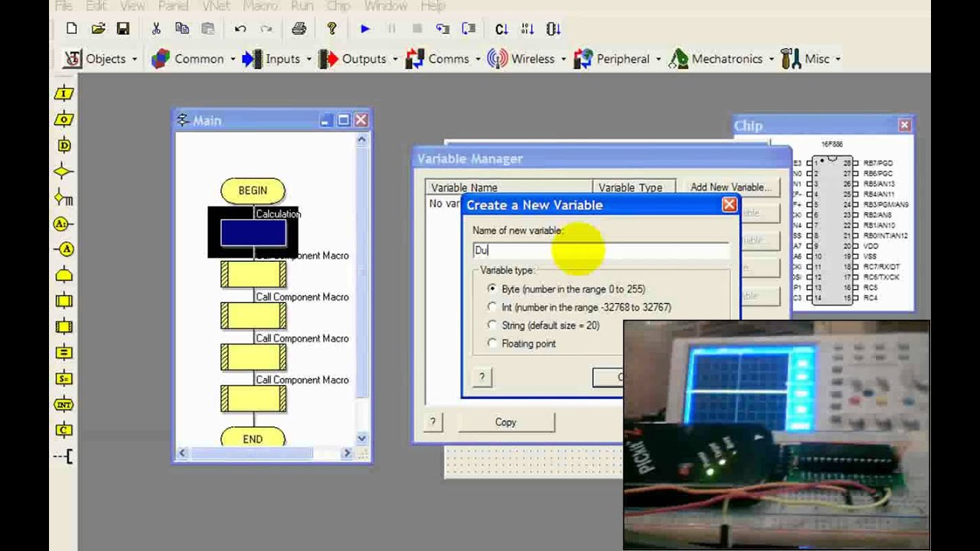Open the Macro menu
This screenshot has height=551, width=980.
tap(260, 6)
